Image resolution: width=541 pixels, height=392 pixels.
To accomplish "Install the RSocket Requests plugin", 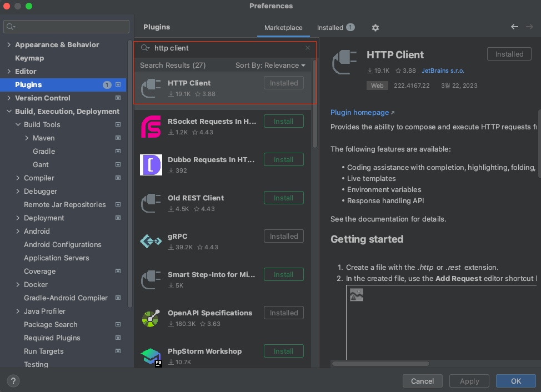I will [284, 122].
